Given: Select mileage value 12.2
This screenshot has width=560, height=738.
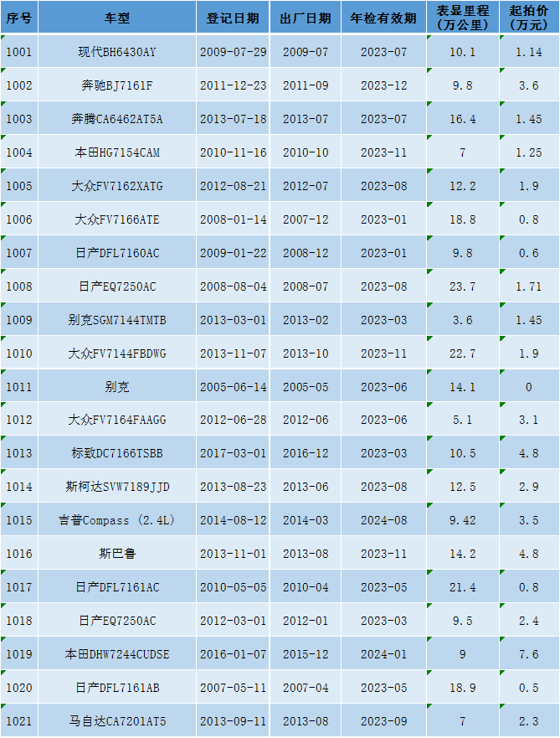Looking at the screenshot, I should tap(463, 185).
